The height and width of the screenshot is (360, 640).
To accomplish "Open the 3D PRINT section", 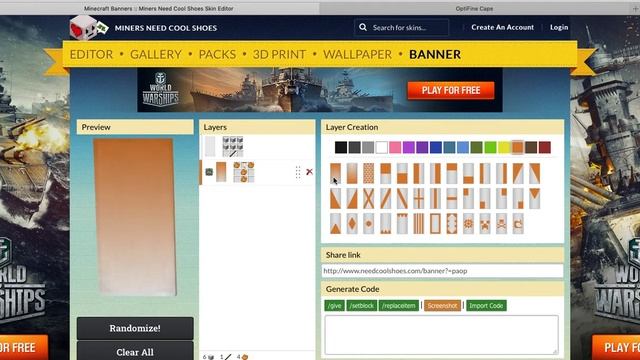I will coord(279,54).
